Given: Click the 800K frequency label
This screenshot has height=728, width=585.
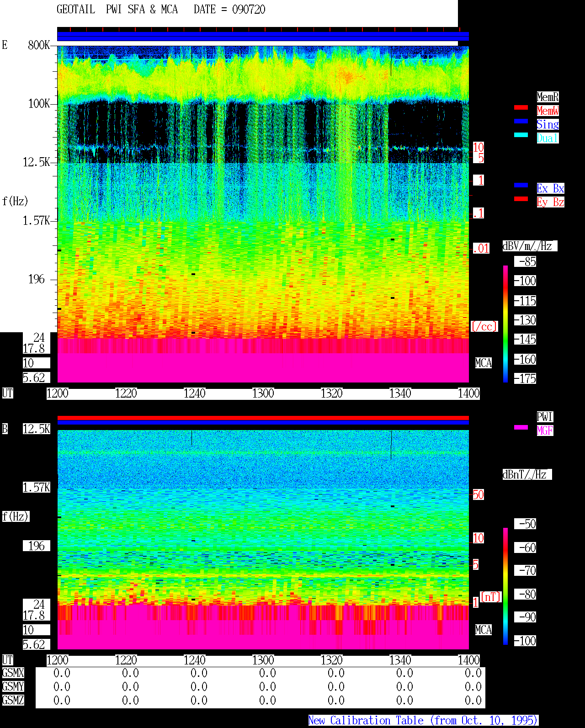Looking at the screenshot, I should [x=39, y=45].
